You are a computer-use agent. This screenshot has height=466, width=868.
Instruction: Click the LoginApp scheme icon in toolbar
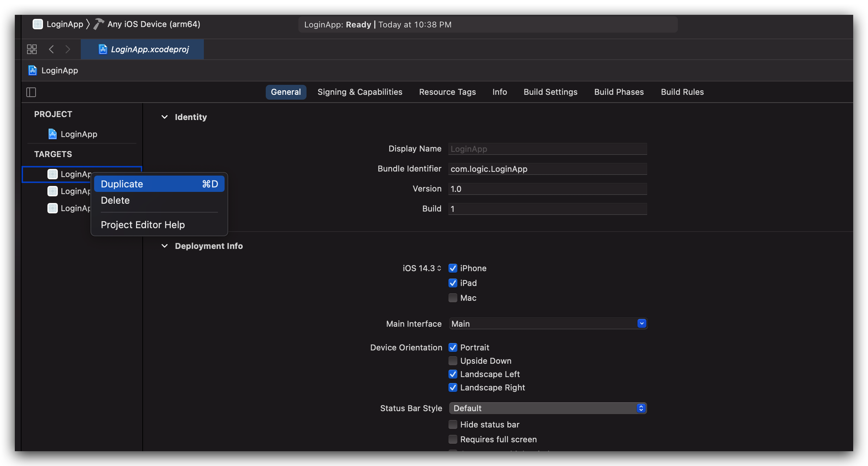click(38, 24)
